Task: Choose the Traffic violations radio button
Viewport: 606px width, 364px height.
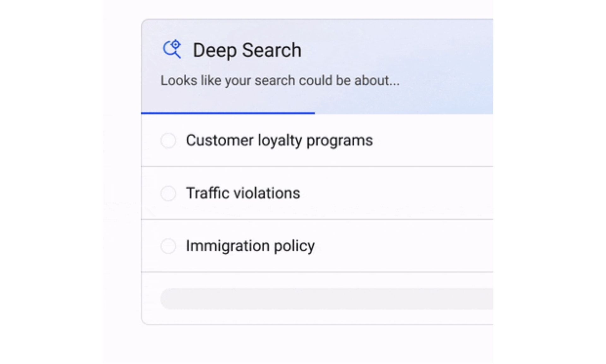Action: pyautogui.click(x=168, y=193)
